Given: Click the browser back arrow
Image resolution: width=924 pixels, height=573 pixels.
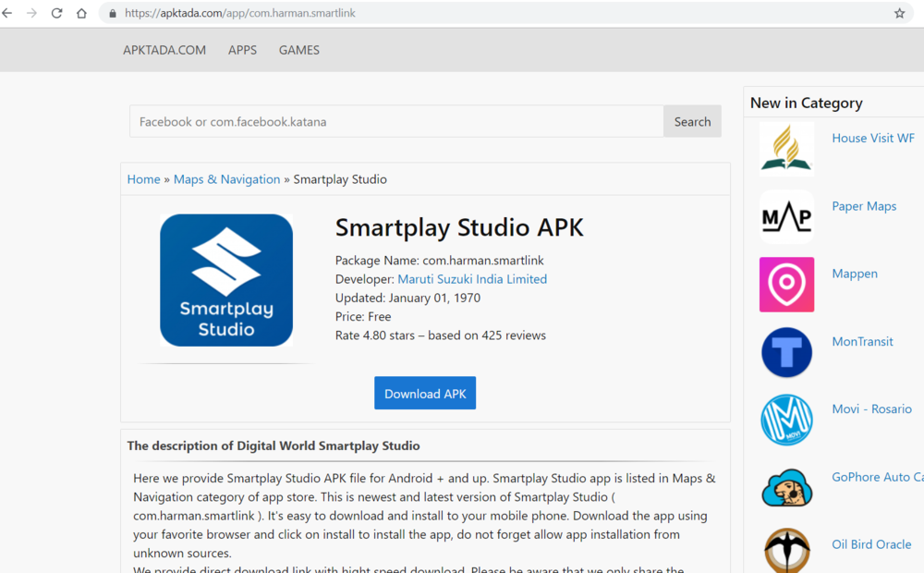Looking at the screenshot, I should click(7, 13).
